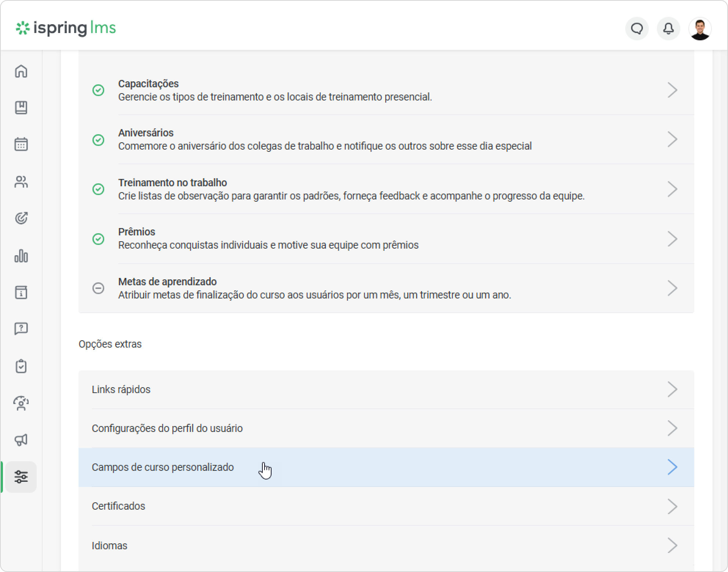This screenshot has height=572, width=728.
Task: Open the course catalog book icon
Action: 21,108
